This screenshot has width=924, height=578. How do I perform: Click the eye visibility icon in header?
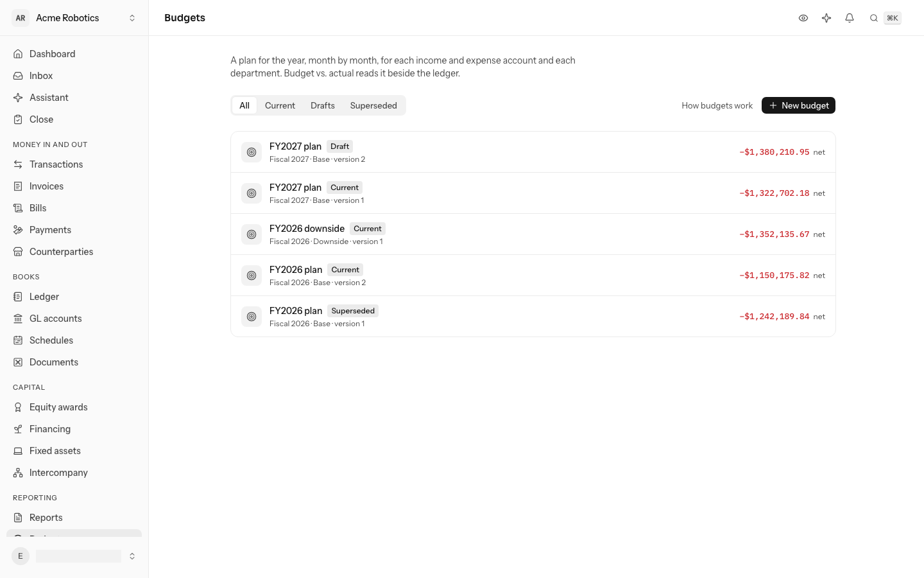[x=803, y=18]
